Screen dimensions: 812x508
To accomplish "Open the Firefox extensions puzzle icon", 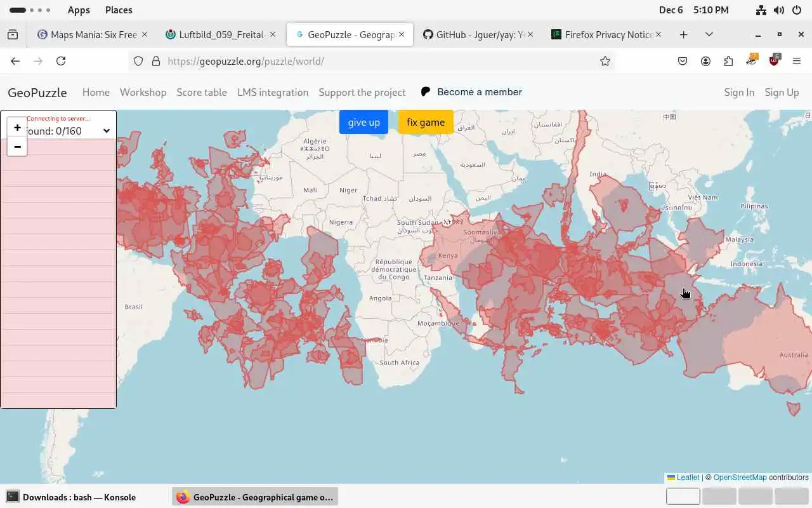I will pyautogui.click(x=728, y=61).
